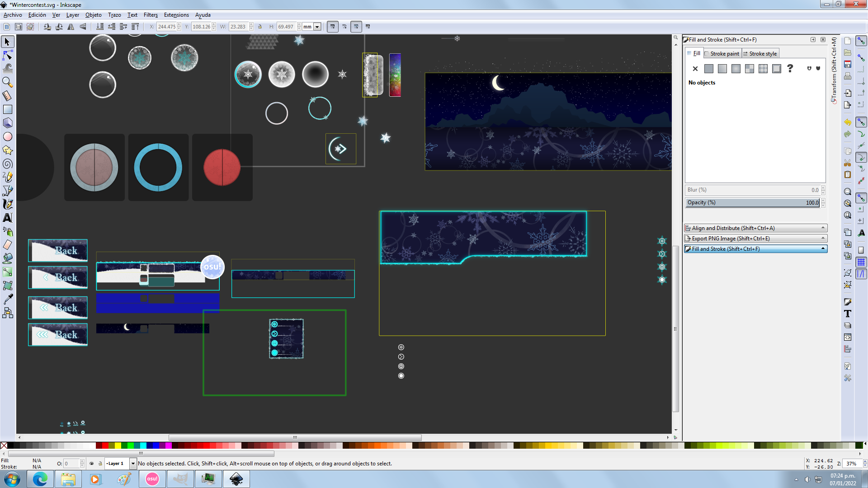Increase the X coordinate stepper
The image size is (868, 488).
click(x=179, y=25)
